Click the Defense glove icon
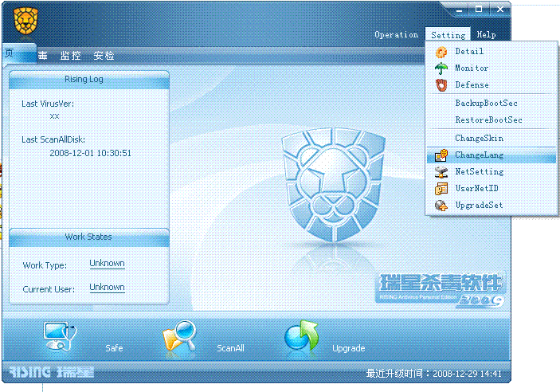This screenshot has width=560, height=392. [x=441, y=85]
